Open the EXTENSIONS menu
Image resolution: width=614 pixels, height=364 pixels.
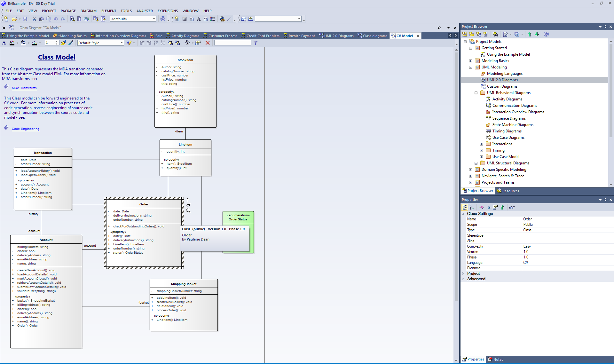pos(168,11)
